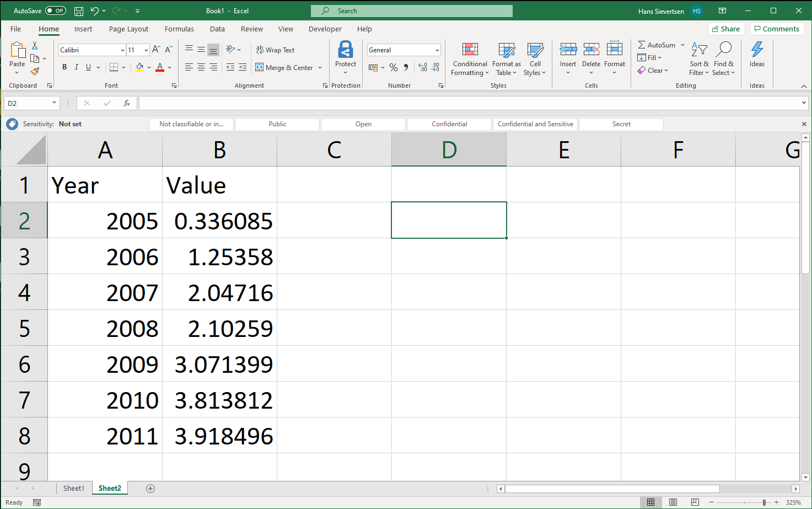Increase font size with larger A icon
Screen dimensions: 812x509
click(157, 50)
